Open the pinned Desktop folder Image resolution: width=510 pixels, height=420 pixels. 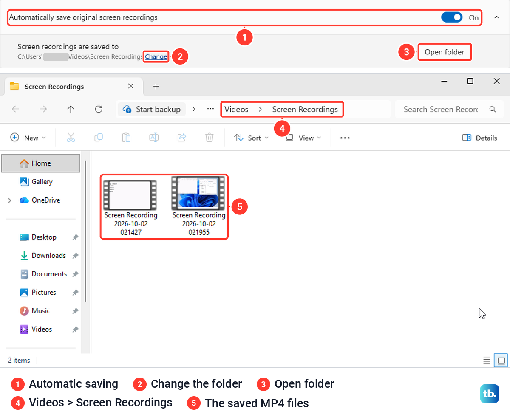(x=38, y=237)
